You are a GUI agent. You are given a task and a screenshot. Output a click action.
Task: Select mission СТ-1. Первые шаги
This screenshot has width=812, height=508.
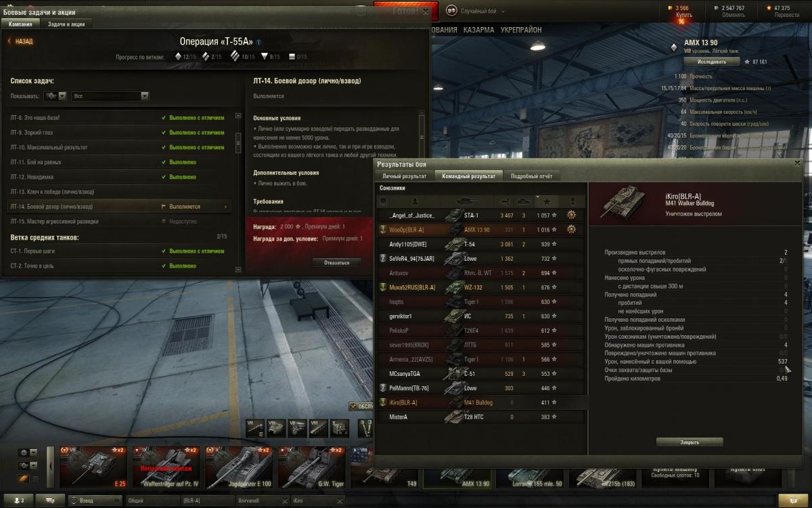pos(119,251)
